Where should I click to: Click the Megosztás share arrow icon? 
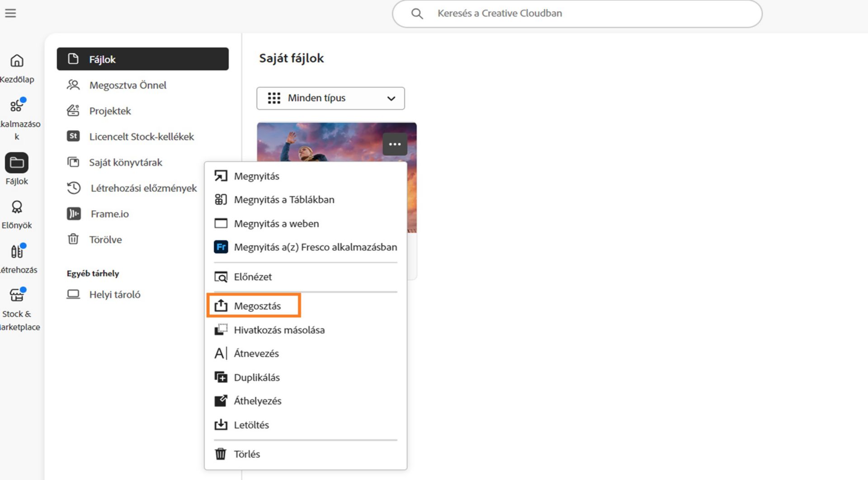(221, 305)
